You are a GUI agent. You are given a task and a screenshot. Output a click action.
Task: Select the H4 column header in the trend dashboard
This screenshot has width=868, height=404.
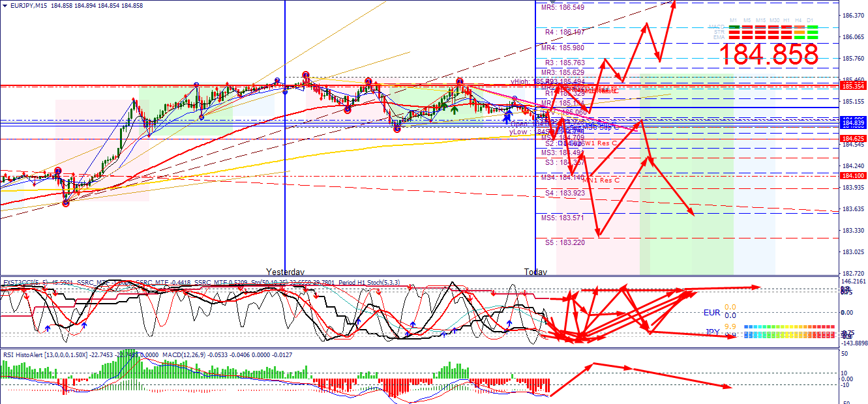click(799, 20)
